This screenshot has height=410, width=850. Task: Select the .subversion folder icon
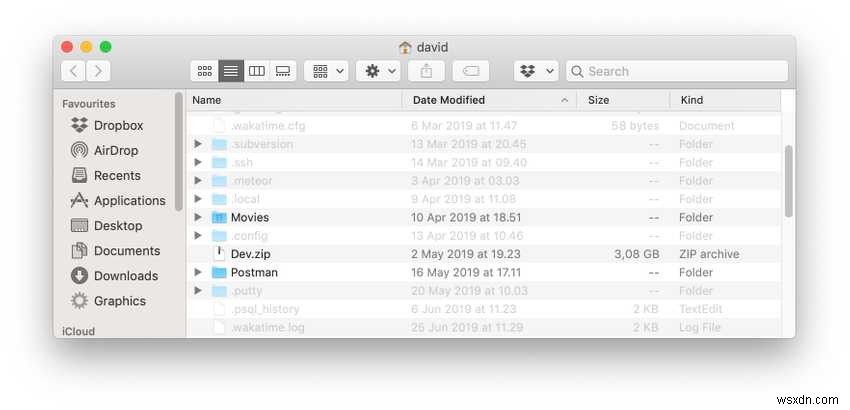point(219,144)
